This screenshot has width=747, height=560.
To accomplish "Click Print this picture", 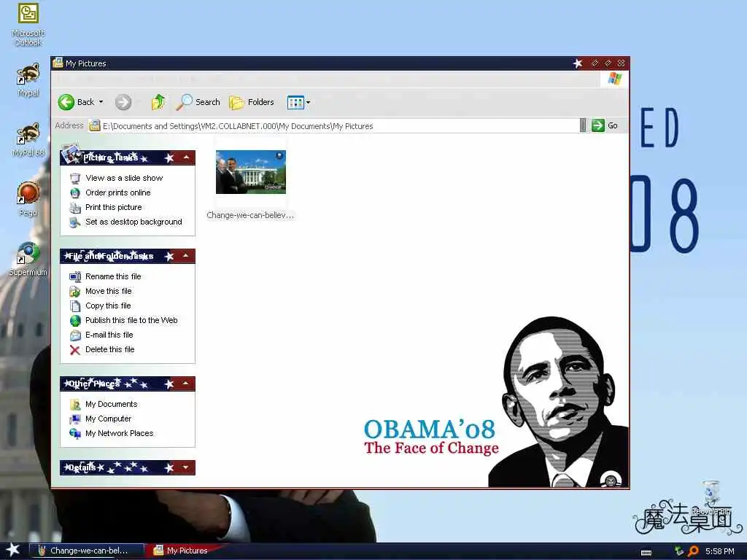I will (113, 207).
